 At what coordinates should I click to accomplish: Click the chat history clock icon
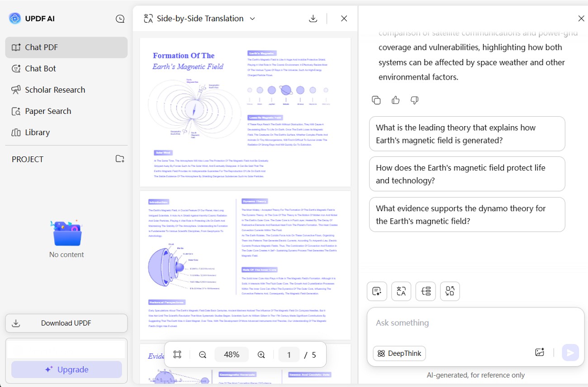pos(120,19)
